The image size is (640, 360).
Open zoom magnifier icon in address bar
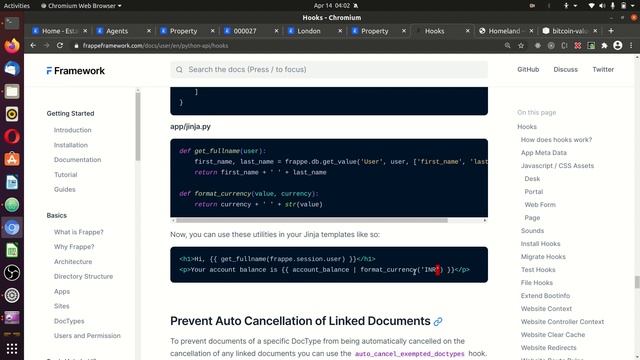coord(507,46)
